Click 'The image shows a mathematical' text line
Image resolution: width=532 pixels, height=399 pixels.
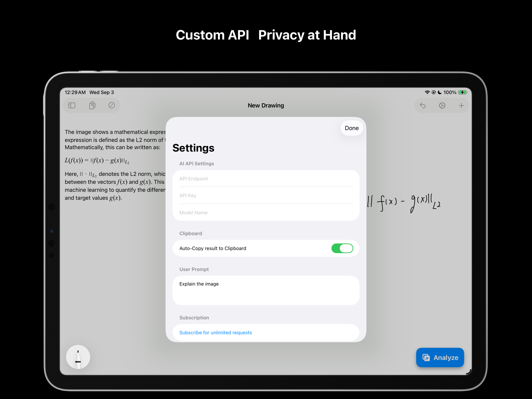[115, 132]
